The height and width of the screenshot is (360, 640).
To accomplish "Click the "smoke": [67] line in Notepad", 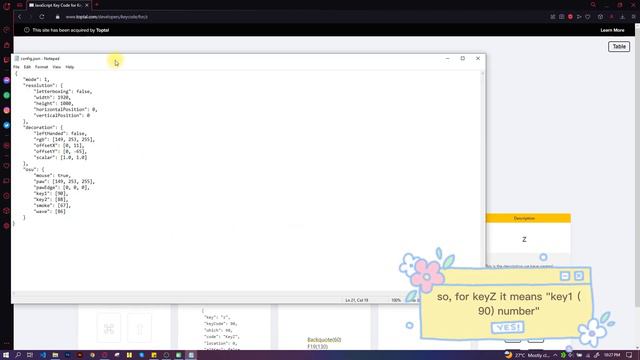I will click(52, 205).
